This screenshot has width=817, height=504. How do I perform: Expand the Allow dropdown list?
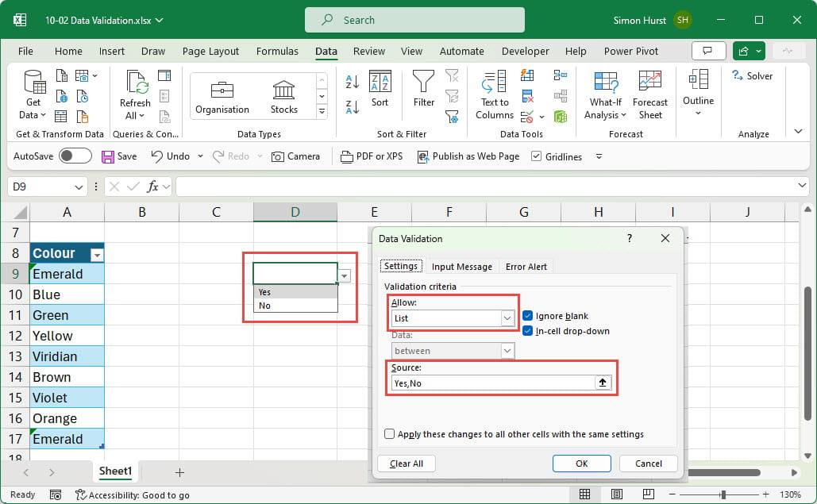pos(507,318)
